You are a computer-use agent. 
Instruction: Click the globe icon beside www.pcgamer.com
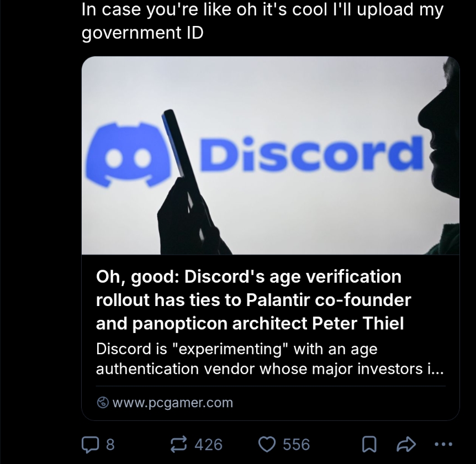102,403
